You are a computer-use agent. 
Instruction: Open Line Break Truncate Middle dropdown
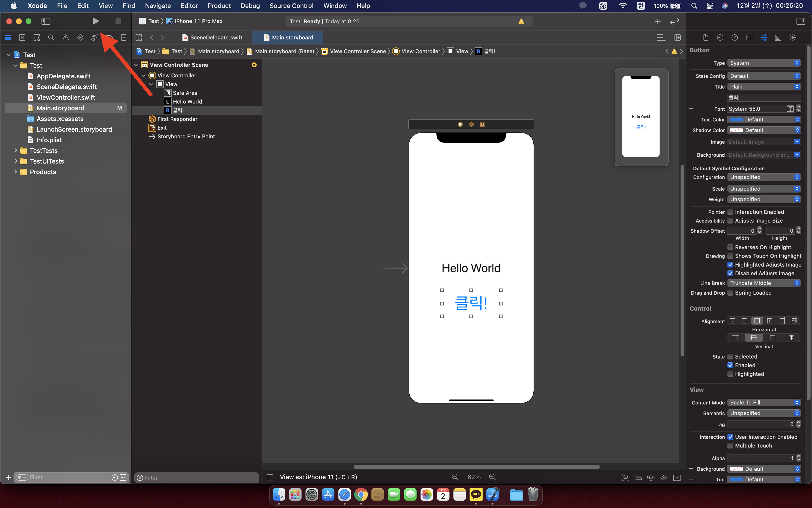pos(764,283)
